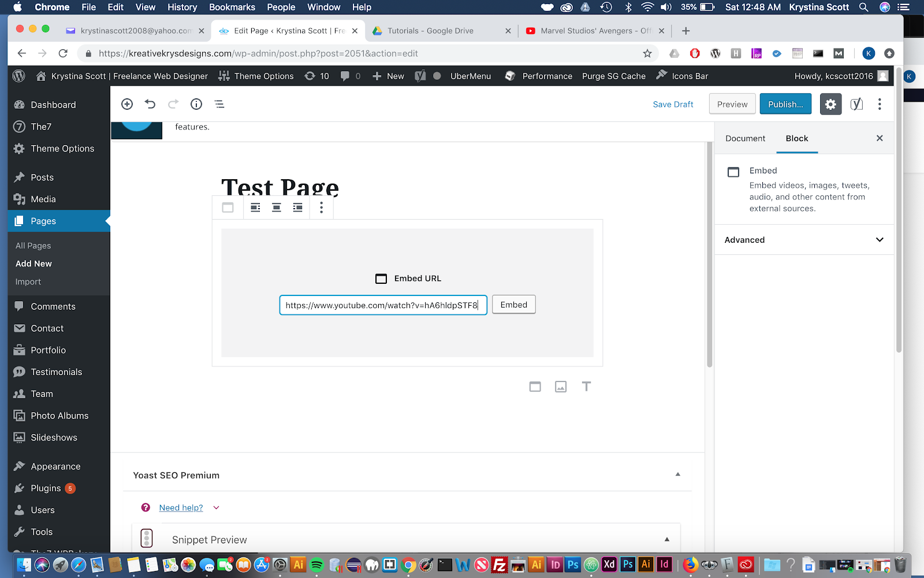This screenshot has width=924, height=578.
Task: Click the comments bubble in admin bar
Action: tap(351, 76)
